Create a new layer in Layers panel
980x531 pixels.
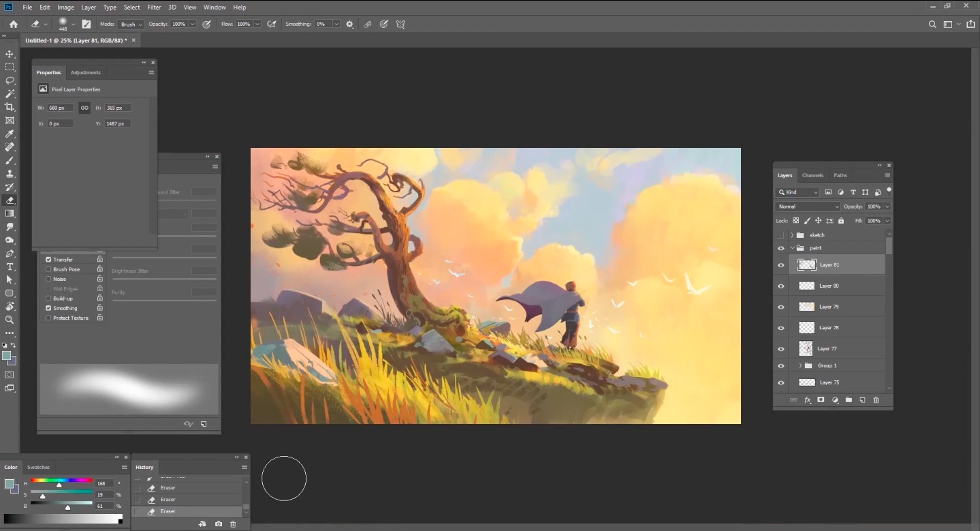click(862, 400)
